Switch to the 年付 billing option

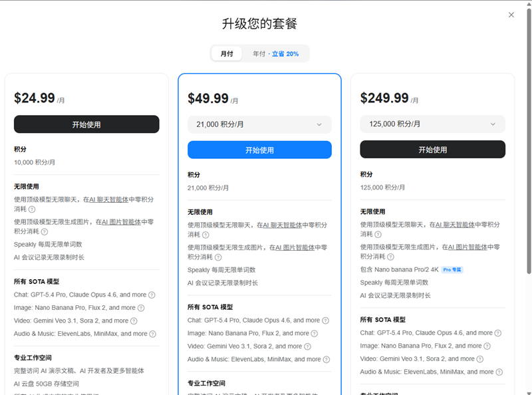click(277, 53)
